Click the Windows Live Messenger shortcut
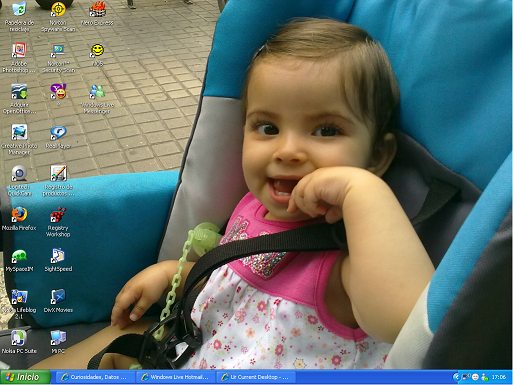This screenshot has height=385, width=513. [97, 98]
